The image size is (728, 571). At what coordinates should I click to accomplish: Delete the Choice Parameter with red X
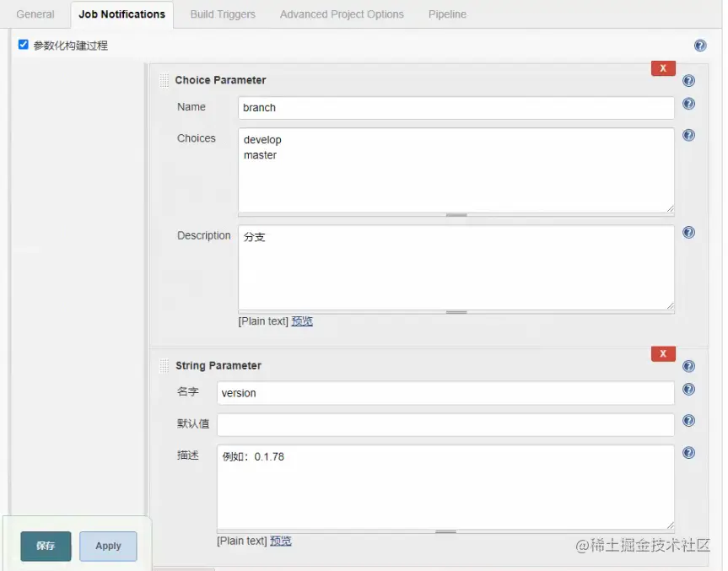click(x=663, y=68)
